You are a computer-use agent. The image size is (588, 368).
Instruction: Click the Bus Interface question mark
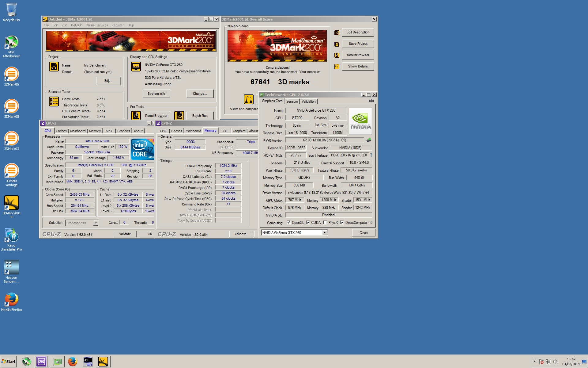[371, 155]
